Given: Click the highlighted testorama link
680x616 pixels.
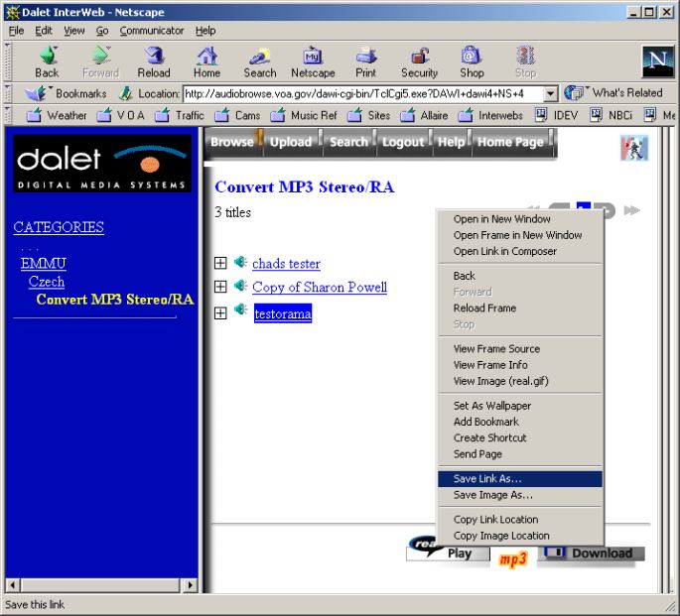Looking at the screenshot, I should (x=283, y=313).
